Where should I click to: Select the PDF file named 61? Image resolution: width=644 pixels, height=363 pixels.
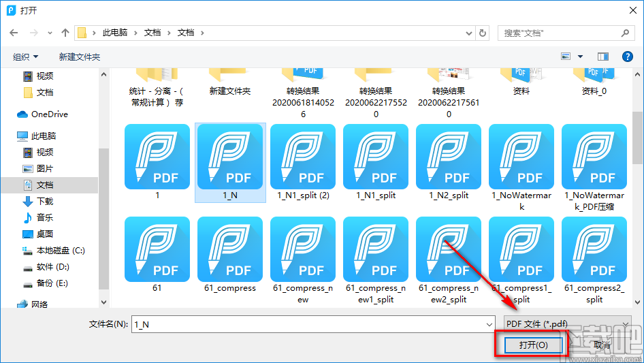pyautogui.click(x=157, y=255)
